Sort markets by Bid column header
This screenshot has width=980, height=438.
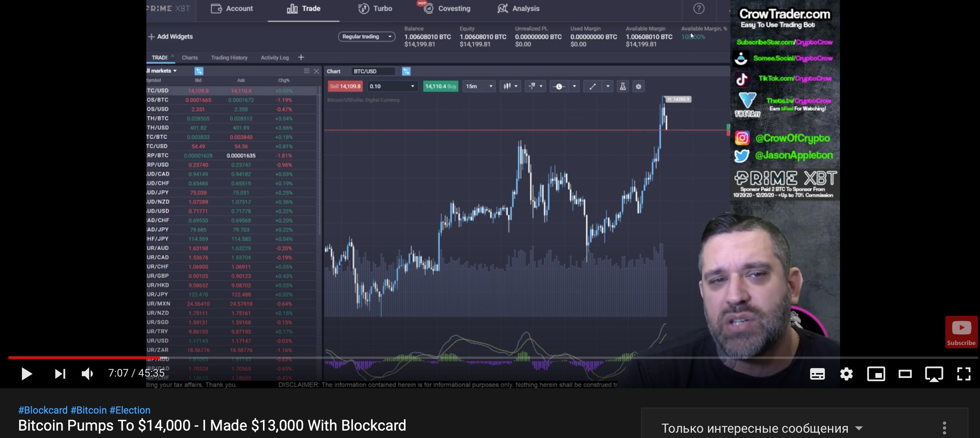tap(198, 80)
